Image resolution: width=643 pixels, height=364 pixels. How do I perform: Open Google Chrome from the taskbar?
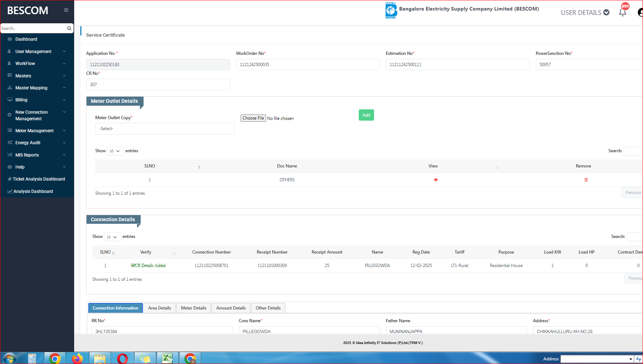[55, 359]
